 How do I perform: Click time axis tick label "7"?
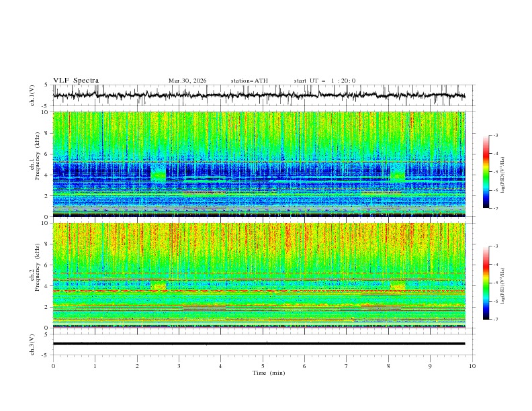pyautogui.click(x=347, y=366)
